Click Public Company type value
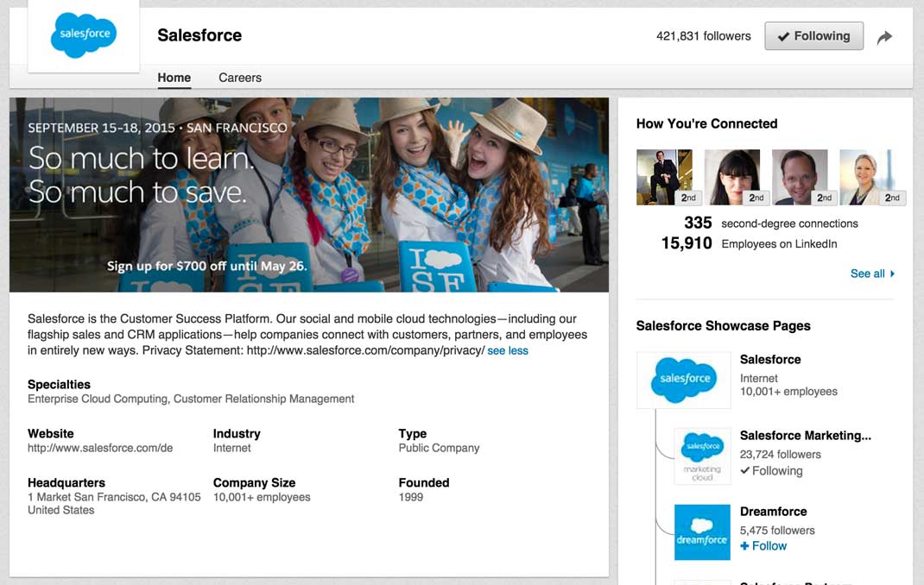The image size is (924, 585). (x=439, y=448)
